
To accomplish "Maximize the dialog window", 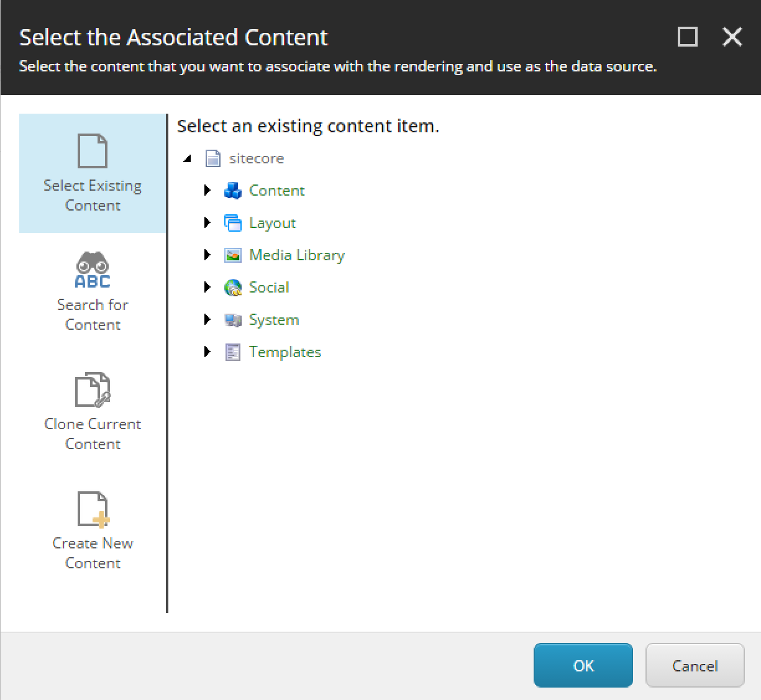I will coord(687,37).
